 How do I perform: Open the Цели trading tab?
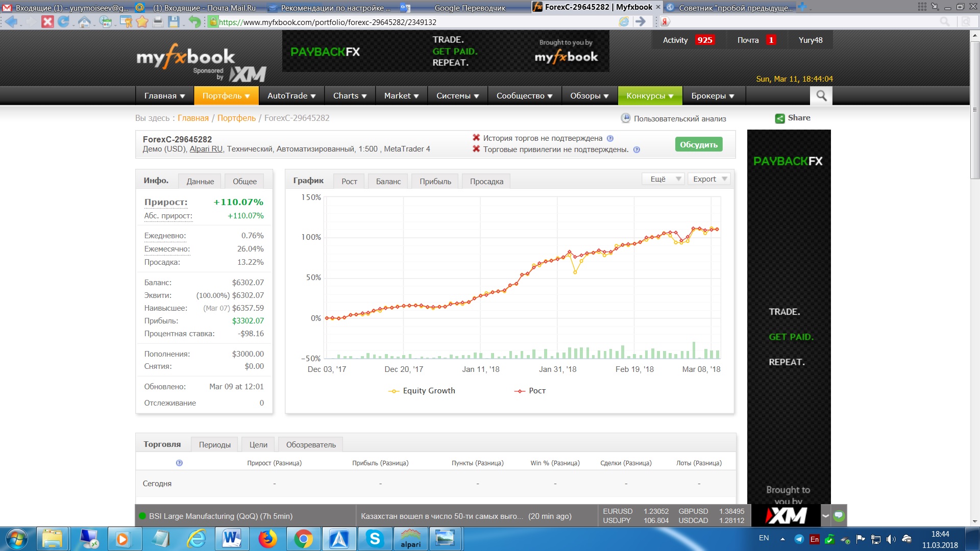click(x=258, y=445)
